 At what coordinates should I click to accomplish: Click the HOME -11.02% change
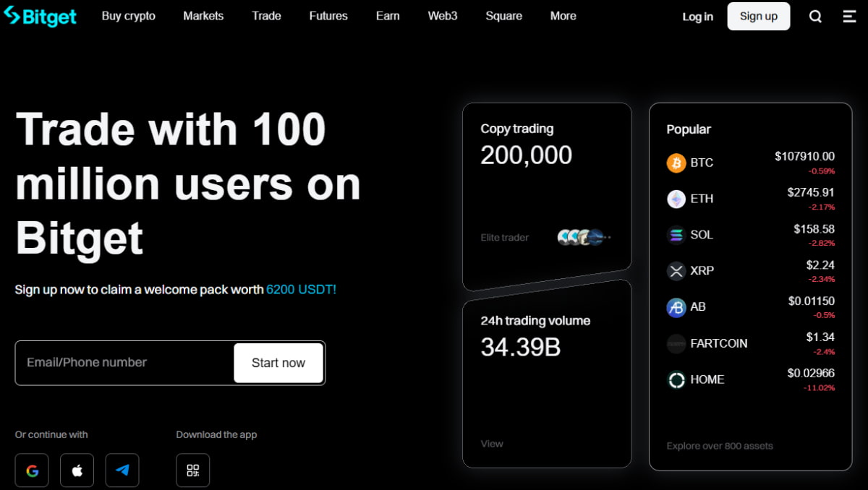pos(820,388)
